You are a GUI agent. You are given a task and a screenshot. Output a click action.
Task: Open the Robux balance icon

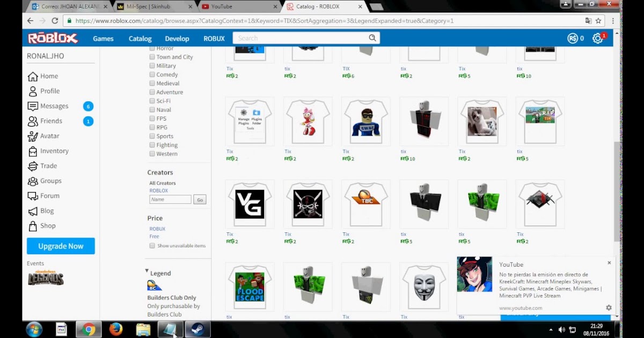(x=573, y=39)
